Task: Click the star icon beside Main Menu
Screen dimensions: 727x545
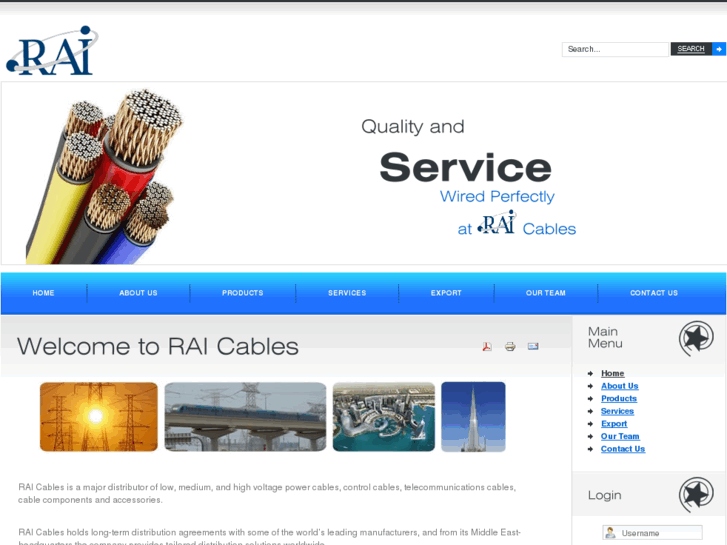Action: click(x=696, y=338)
